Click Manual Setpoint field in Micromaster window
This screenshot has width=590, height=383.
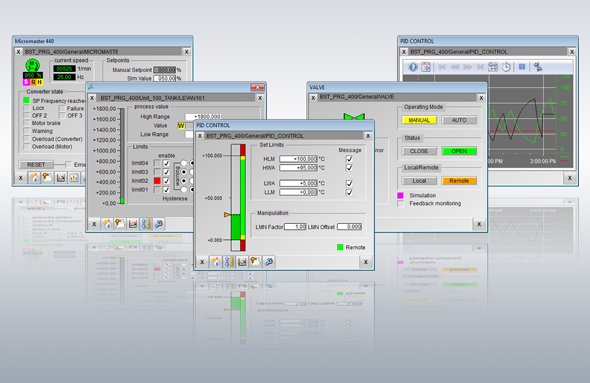(164, 70)
